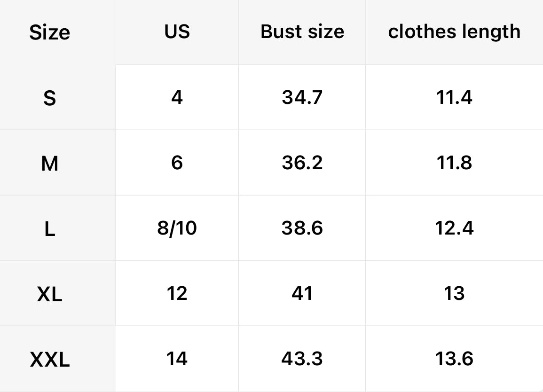Click the XXL size row label
This screenshot has width=543, height=392.
[50, 360]
